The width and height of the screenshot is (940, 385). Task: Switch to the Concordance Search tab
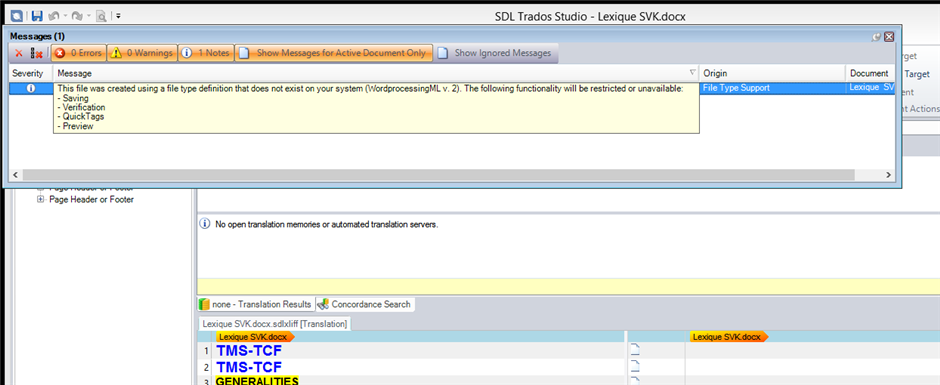pos(364,304)
